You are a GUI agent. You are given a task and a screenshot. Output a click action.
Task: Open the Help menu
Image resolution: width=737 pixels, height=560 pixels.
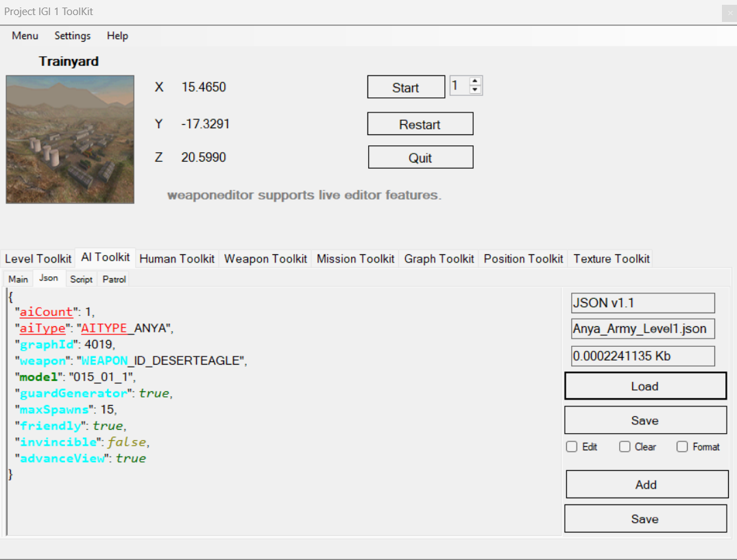(117, 36)
